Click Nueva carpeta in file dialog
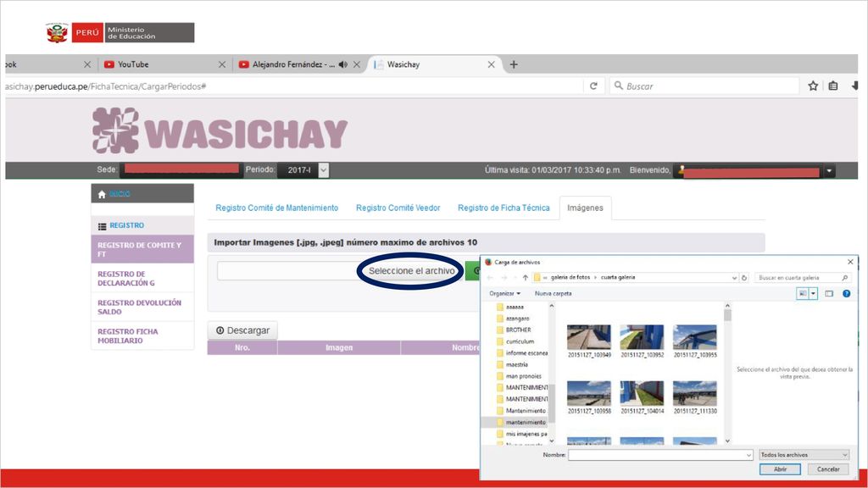 pyautogui.click(x=553, y=293)
